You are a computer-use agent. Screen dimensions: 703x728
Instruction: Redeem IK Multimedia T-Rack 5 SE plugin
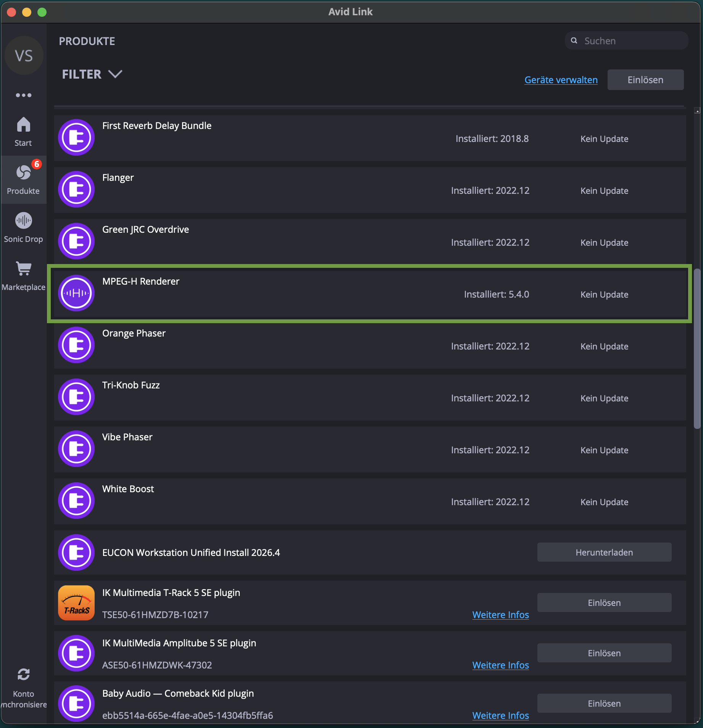pyautogui.click(x=604, y=602)
